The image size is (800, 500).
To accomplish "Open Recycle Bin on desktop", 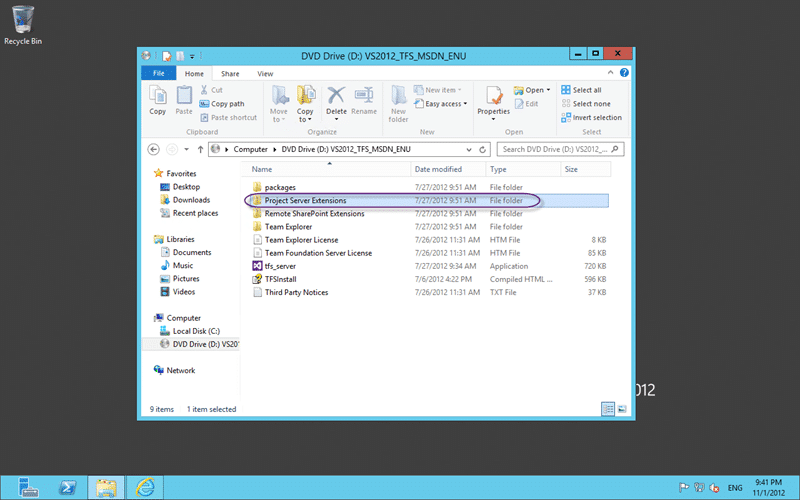I will click(x=23, y=26).
